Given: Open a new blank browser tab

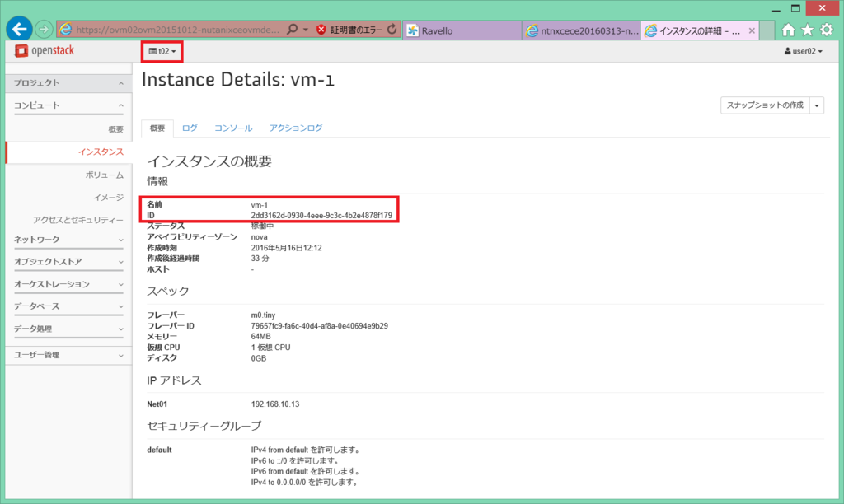Looking at the screenshot, I should (x=767, y=30).
